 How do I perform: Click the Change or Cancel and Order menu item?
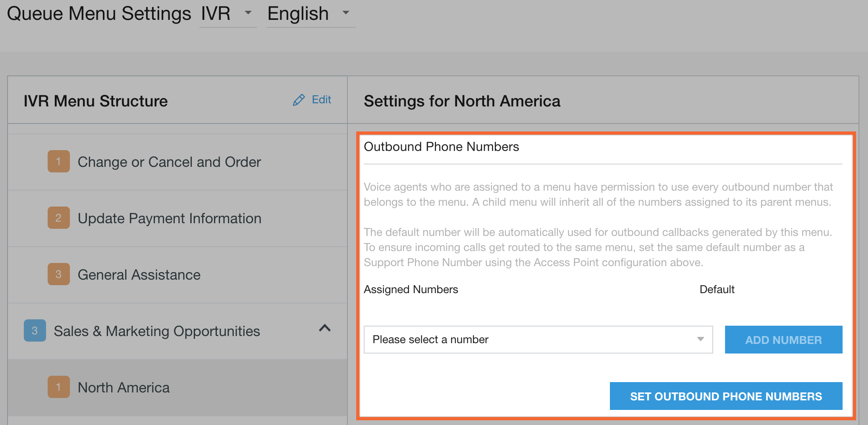[169, 162]
